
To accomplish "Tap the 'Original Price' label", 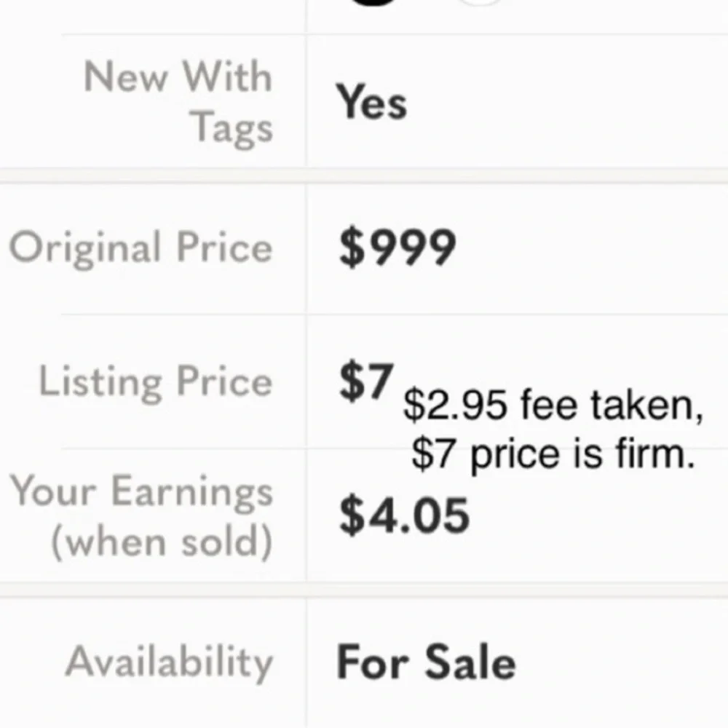I will click(141, 248).
